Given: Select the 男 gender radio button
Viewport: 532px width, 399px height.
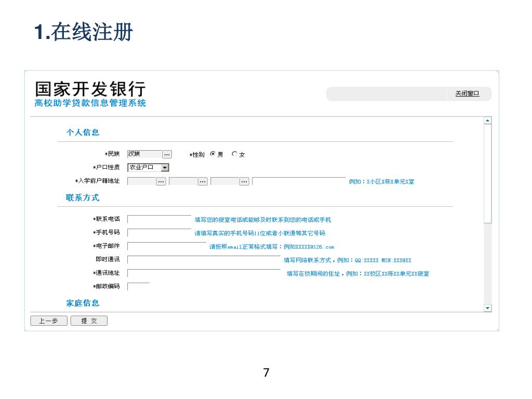Looking at the screenshot, I should coord(213,154).
